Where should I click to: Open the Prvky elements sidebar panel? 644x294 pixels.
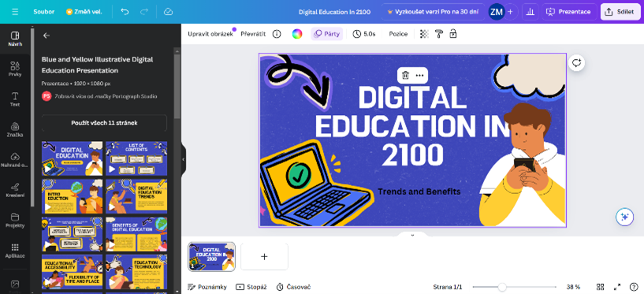pos(15,69)
